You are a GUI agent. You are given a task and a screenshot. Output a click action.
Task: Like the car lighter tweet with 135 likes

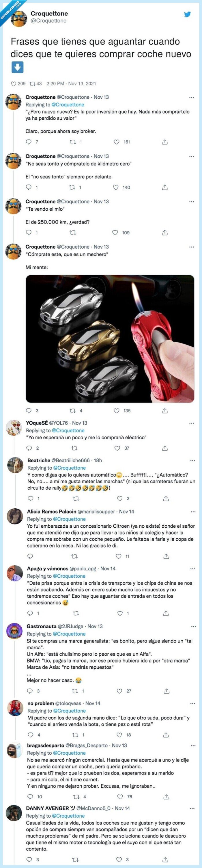point(117,411)
